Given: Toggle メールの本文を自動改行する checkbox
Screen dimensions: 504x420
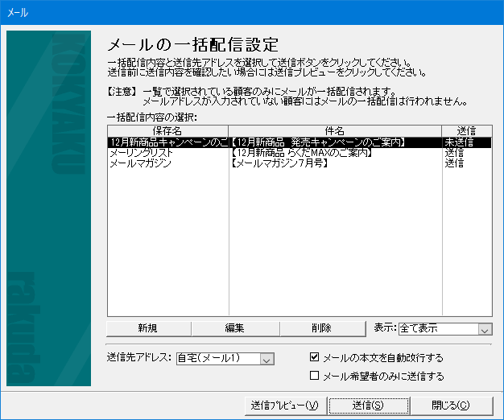Looking at the screenshot, I should 316,357.
